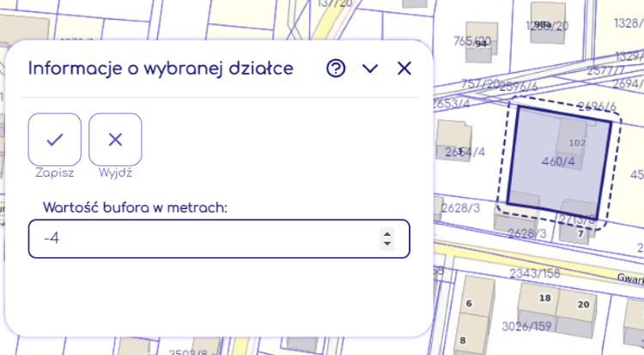Select parcel 757/20 on the map
This screenshot has width=644, height=355.
coord(480,83)
